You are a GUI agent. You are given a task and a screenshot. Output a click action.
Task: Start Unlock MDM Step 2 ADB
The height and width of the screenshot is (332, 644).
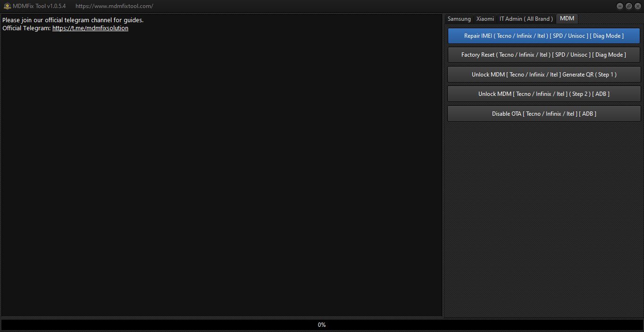[544, 94]
